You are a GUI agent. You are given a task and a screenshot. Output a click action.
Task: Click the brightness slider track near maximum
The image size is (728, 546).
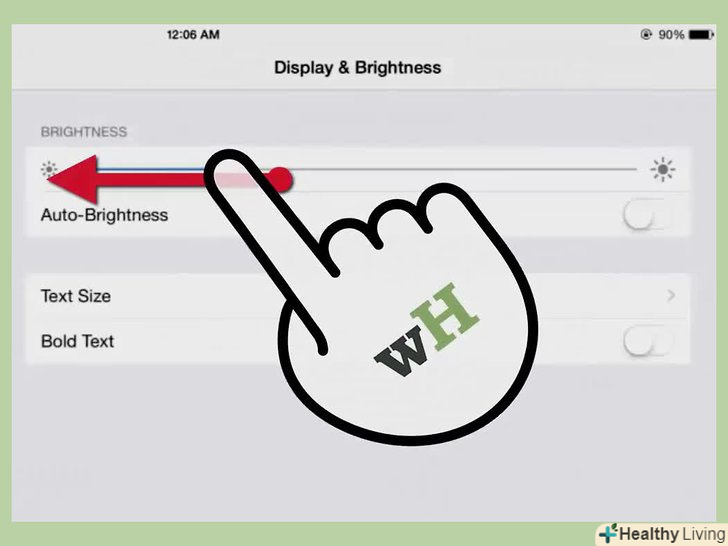[x=622, y=169]
